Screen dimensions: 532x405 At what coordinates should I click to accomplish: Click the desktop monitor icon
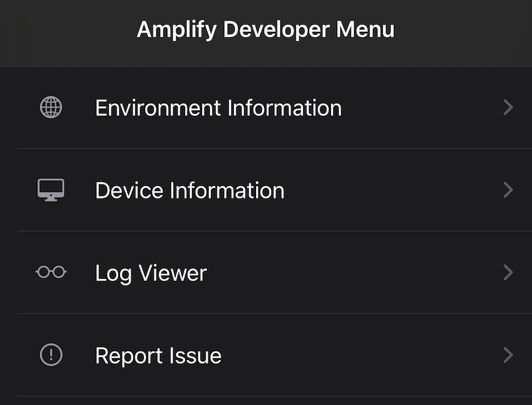click(x=51, y=190)
